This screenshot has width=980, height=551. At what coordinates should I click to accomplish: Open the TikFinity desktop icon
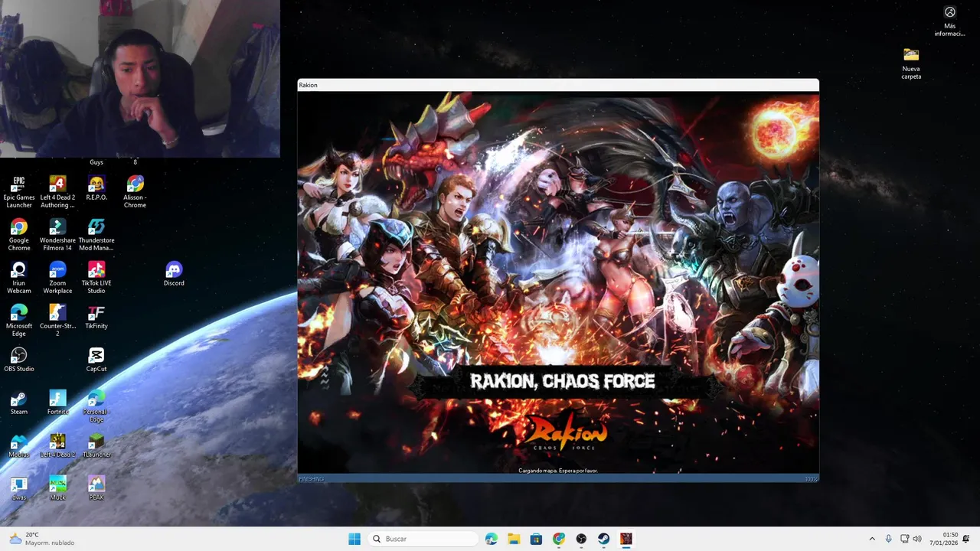(x=96, y=317)
